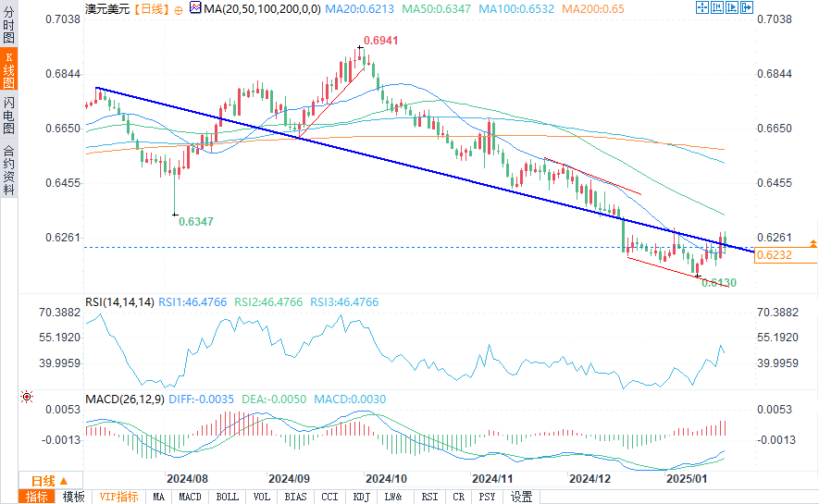
Task: Select the MACD indicator button
Action: [190, 497]
